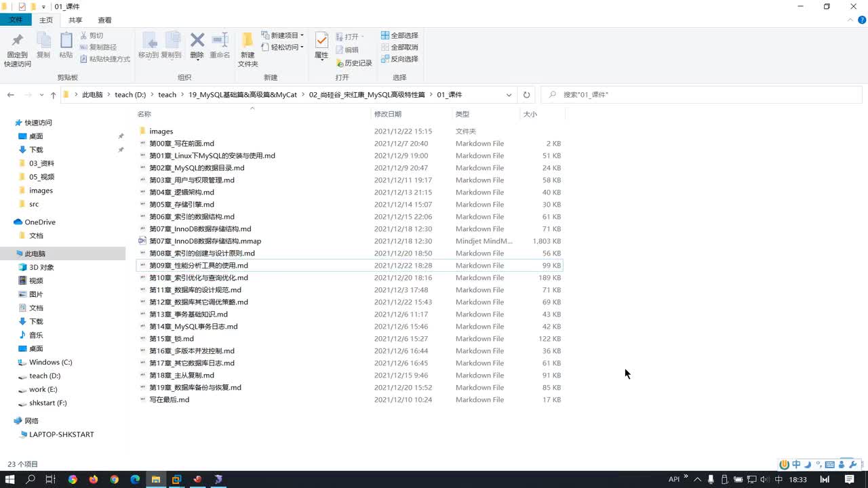Select 第00章_写在前面.md file
The image size is (868, 488).
[x=181, y=144]
